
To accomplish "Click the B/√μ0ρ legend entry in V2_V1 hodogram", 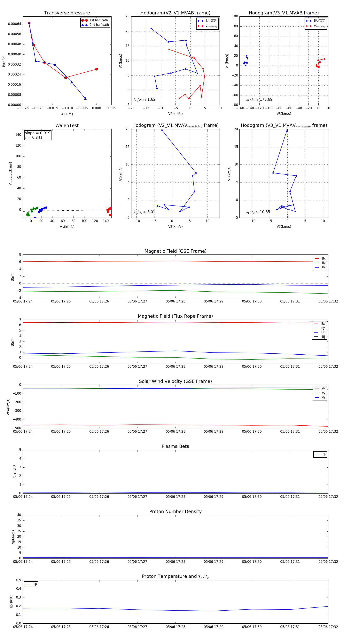I will click(x=207, y=21).
